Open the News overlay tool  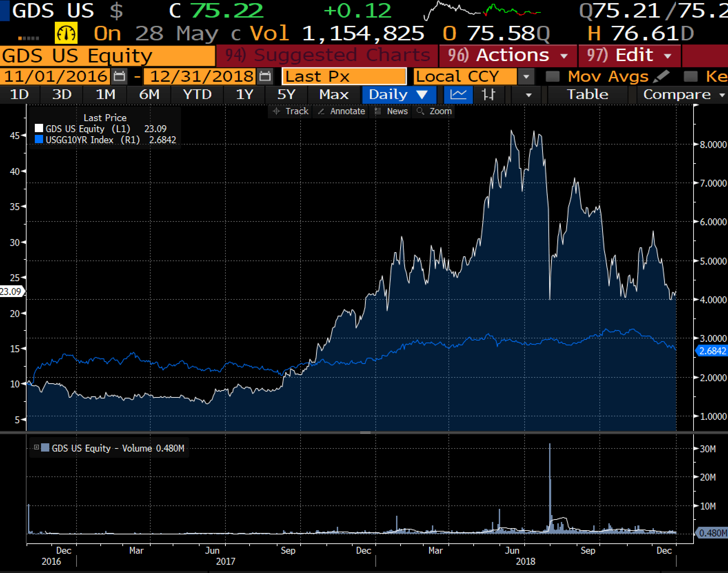[x=391, y=111]
